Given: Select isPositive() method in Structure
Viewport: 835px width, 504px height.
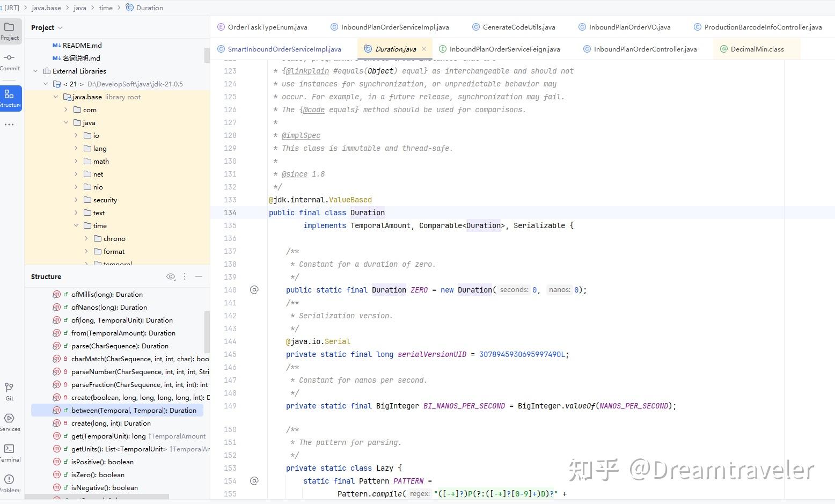Looking at the screenshot, I should [102, 462].
